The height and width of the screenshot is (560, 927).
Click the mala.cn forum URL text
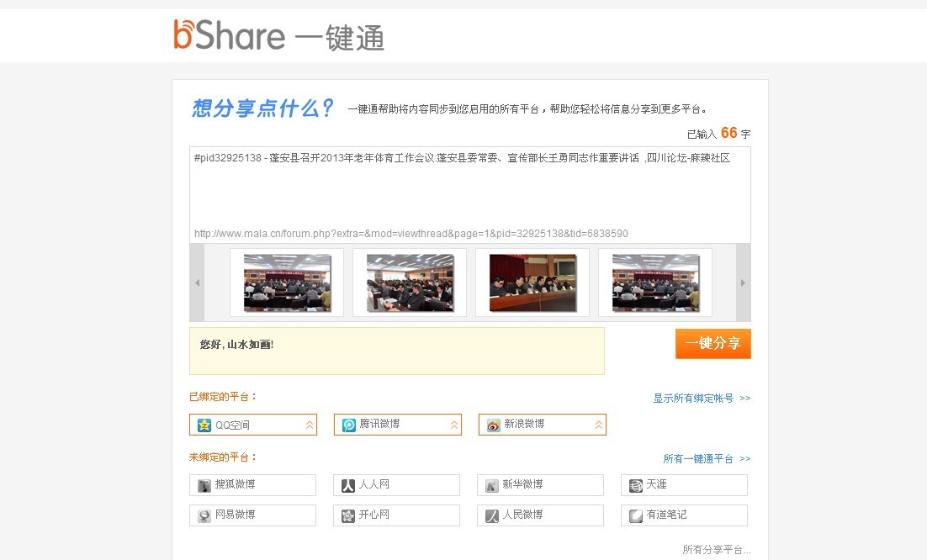pyautogui.click(x=411, y=234)
